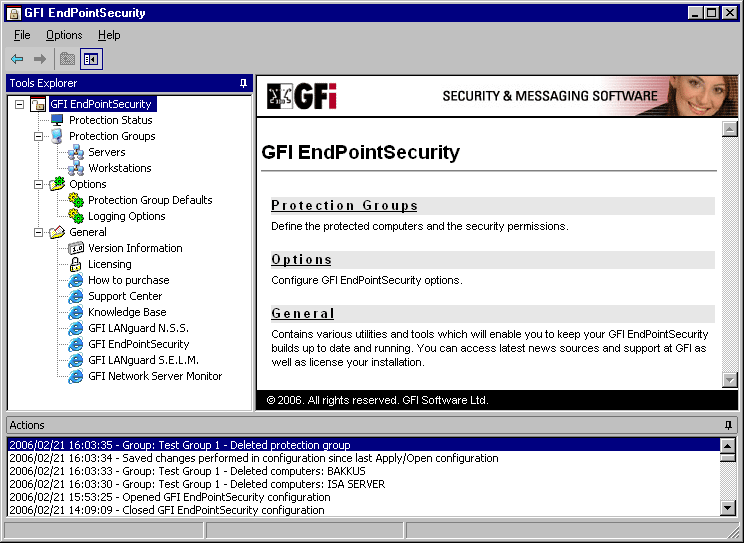744x543 pixels.
Task: Click the Actions log scrollbar down arrow
Action: coord(728,508)
